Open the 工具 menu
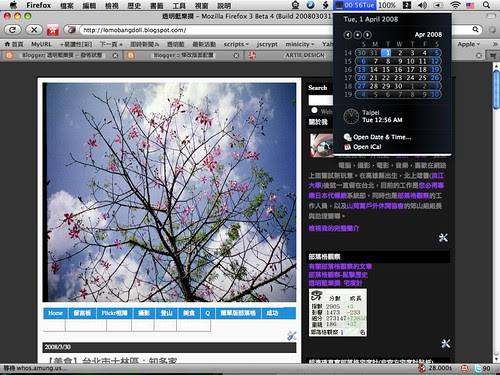Screen dimensions: 500x375 coord(179,6)
